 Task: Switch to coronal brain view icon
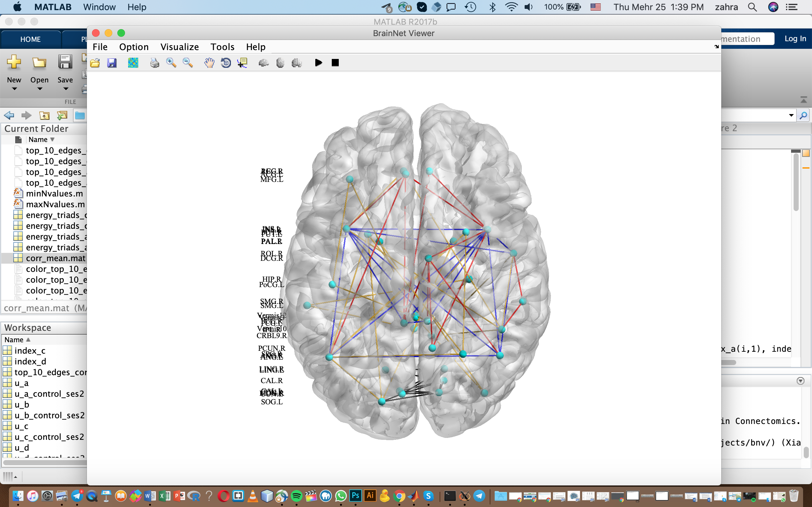coord(297,63)
